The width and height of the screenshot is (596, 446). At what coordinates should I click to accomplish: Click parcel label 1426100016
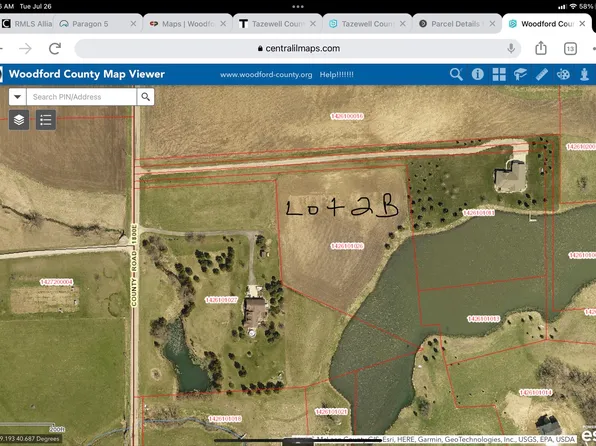click(347, 116)
